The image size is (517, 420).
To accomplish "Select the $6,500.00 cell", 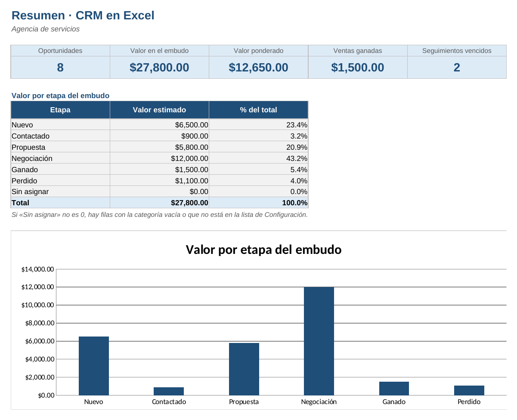I will (x=159, y=125).
